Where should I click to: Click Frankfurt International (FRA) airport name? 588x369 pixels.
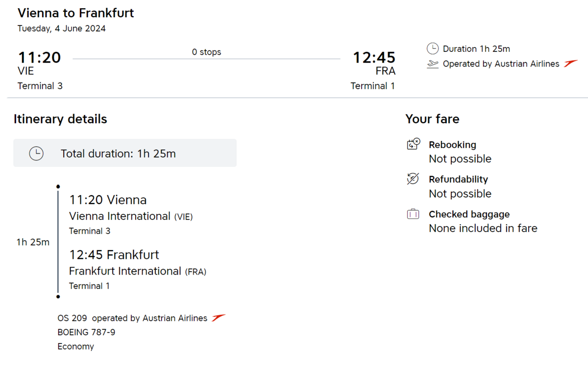coord(137,271)
